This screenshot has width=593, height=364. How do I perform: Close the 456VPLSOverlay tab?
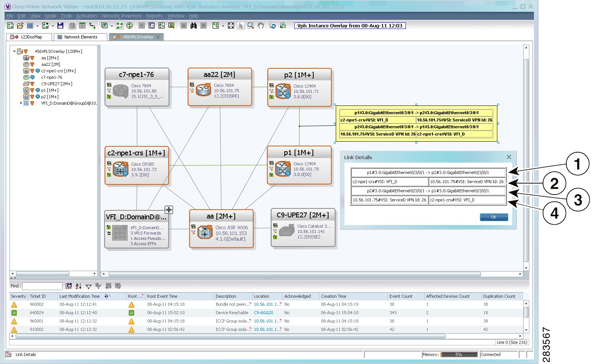click(158, 37)
